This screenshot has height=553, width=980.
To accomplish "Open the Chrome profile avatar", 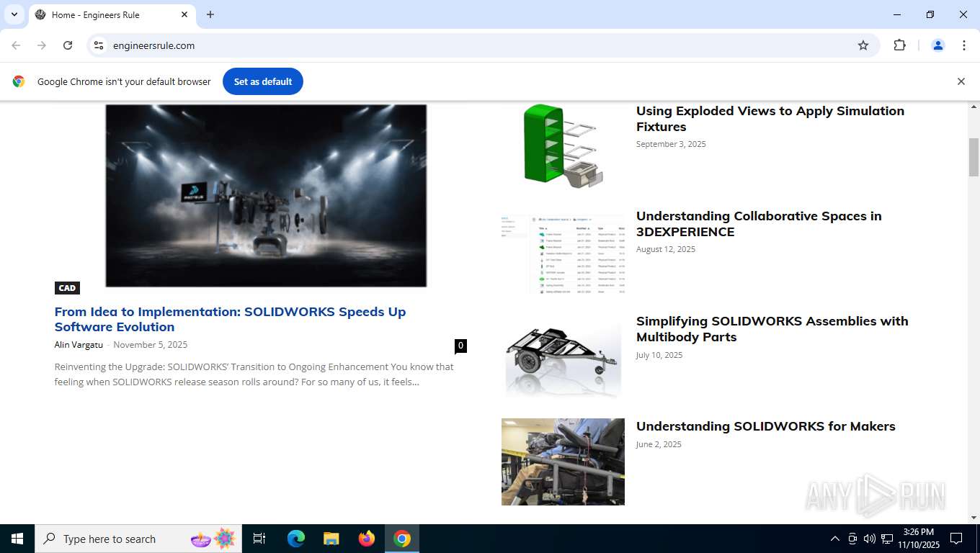I will click(938, 45).
